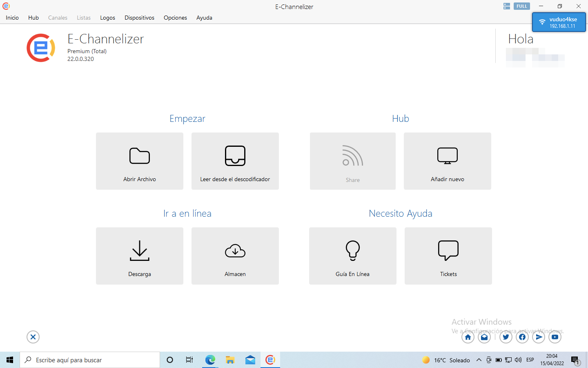
Task: Open the Abrir Archivo folder tile
Action: tap(139, 161)
